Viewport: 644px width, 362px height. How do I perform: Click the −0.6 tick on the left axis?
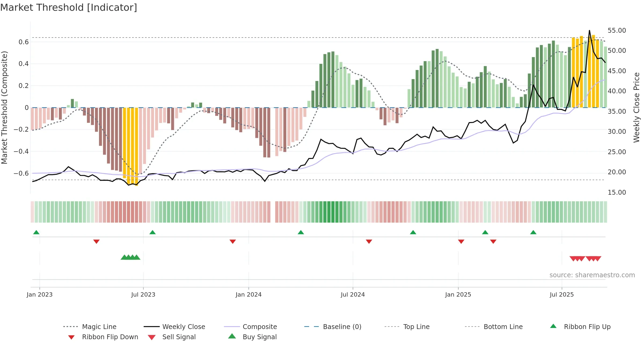[x=21, y=173]
